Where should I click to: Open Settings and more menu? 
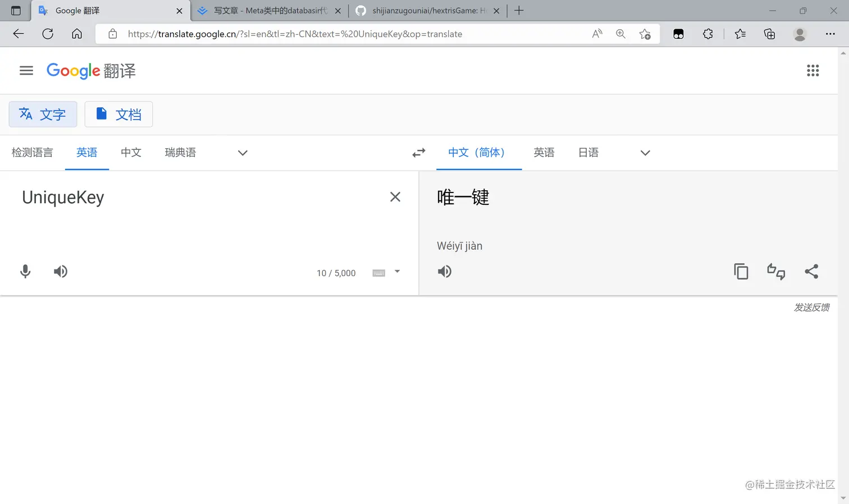[830, 34]
